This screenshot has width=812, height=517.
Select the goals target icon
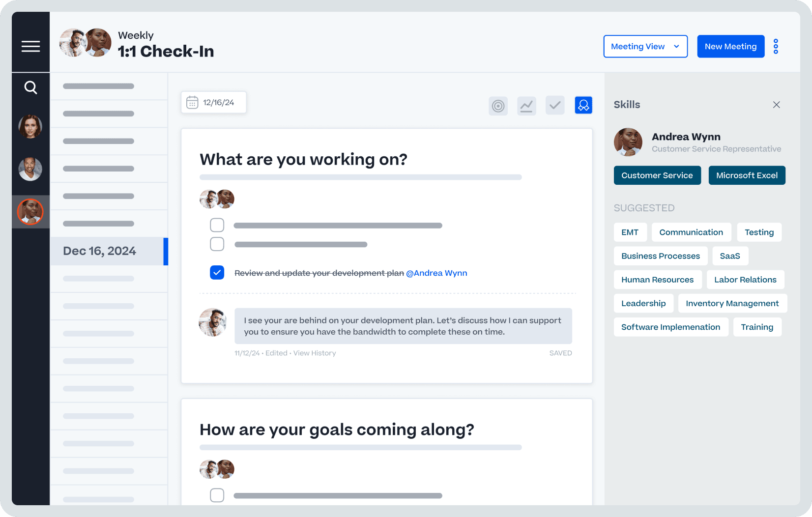[498, 105]
